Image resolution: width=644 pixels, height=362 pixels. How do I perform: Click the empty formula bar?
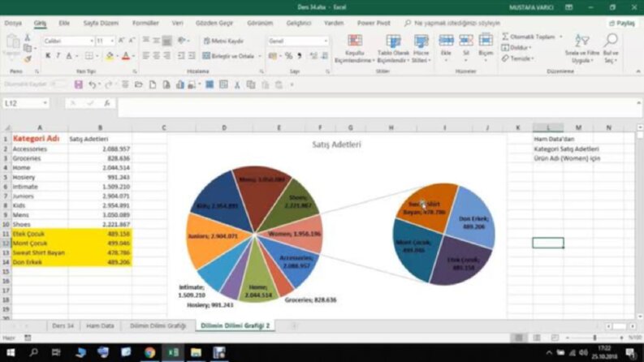376,107
